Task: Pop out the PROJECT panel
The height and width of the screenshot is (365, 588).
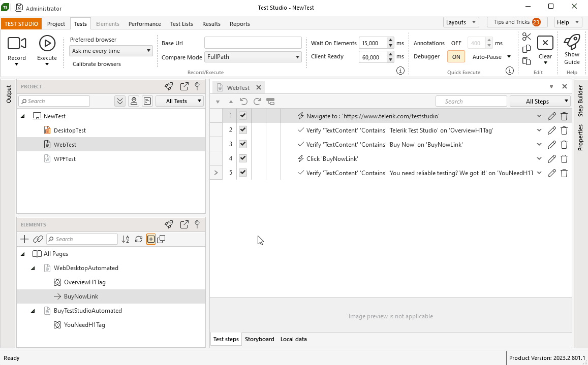Action: 184,87
